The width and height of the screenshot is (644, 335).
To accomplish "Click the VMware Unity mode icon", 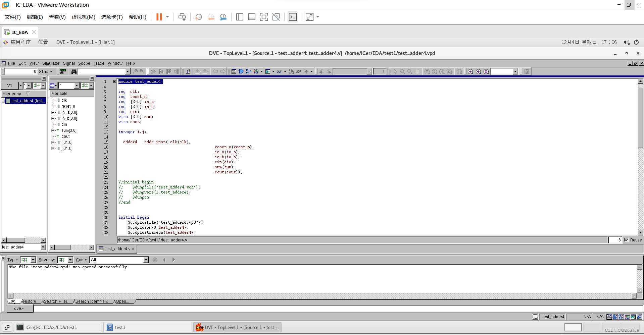I will [276, 17].
